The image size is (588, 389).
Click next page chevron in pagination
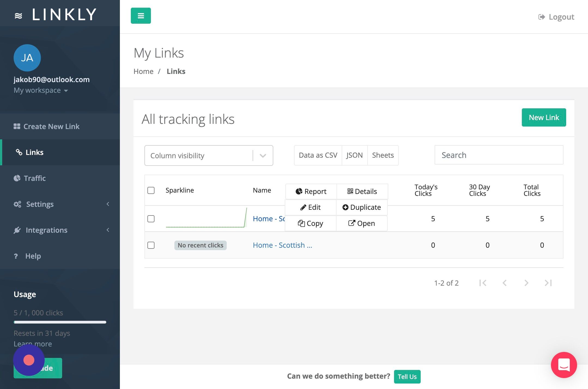click(x=526, y=283)
